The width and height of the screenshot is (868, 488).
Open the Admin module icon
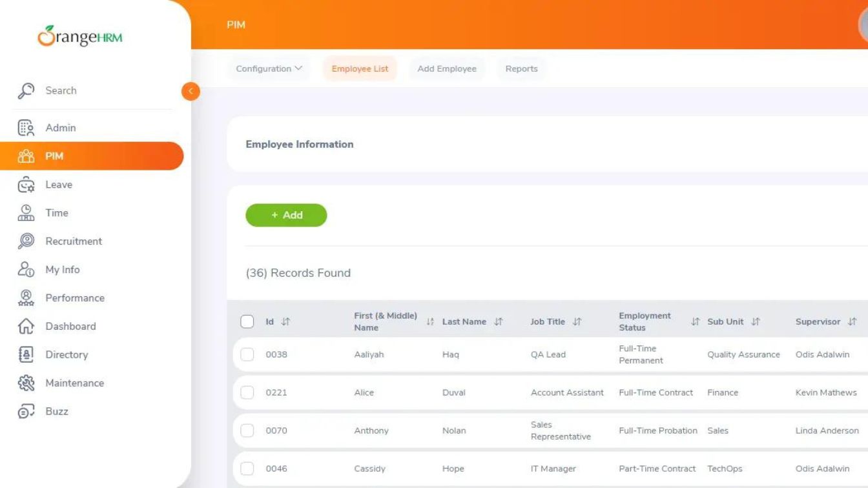(x=26, y=127)
